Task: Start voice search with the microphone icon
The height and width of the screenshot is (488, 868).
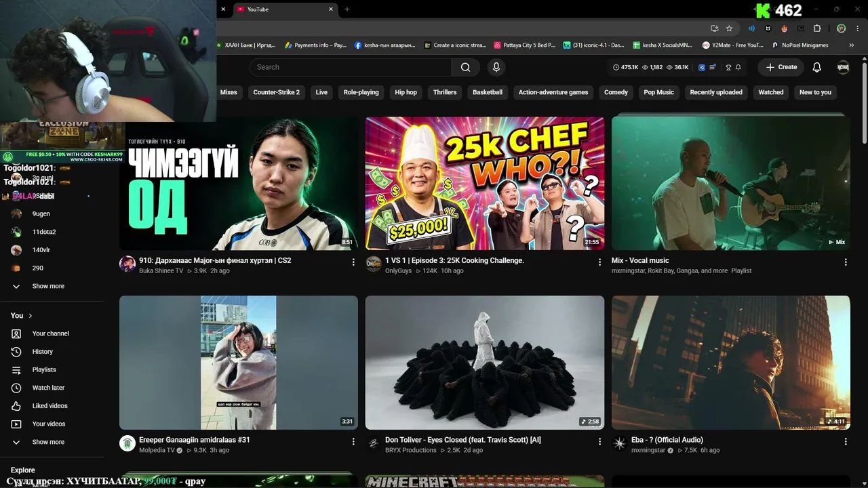Action: coord(496,67)
